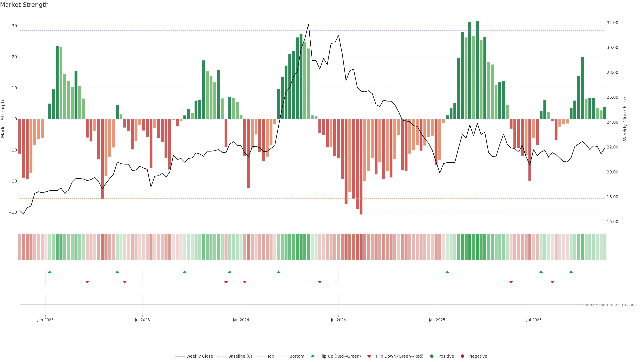Click the red flip-down marker just after Jan 2024
Viewport: 644px width, 362px height.
[245, 282]
